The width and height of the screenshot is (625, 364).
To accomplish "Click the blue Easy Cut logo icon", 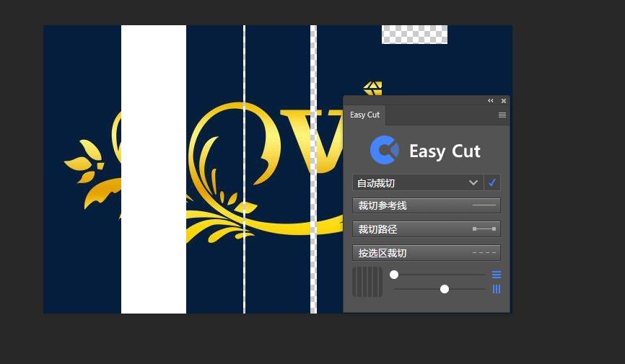I will point(385,150).
